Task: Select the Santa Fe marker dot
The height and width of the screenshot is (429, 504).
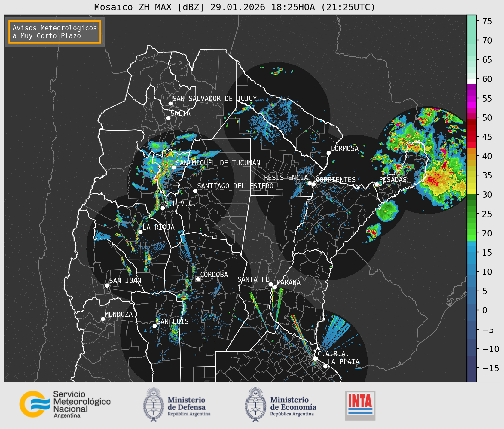Action: pos(271,284)
